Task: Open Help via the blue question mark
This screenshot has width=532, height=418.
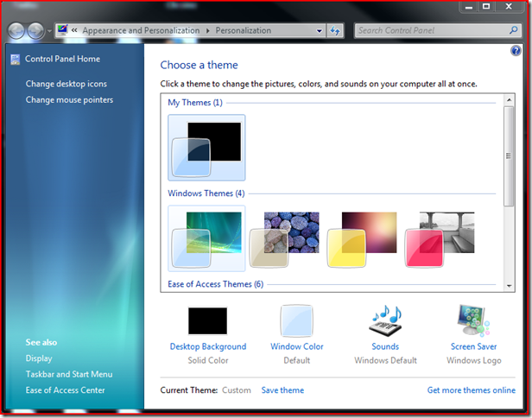Action: coord(516,51)
